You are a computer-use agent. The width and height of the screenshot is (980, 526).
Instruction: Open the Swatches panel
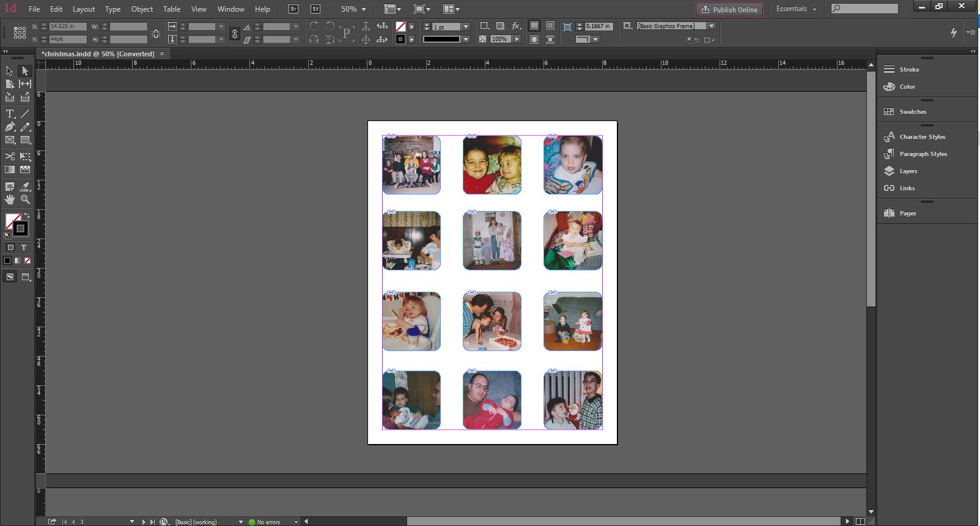[x=912, y=112]
